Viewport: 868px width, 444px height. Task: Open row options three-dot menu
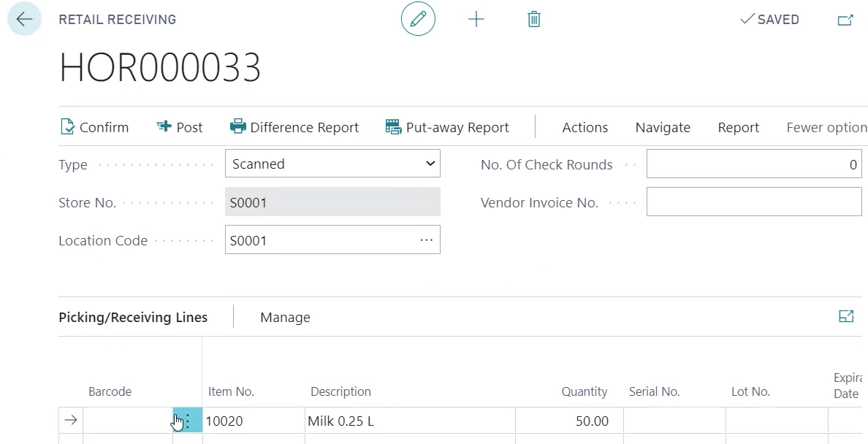click(187, 421)
